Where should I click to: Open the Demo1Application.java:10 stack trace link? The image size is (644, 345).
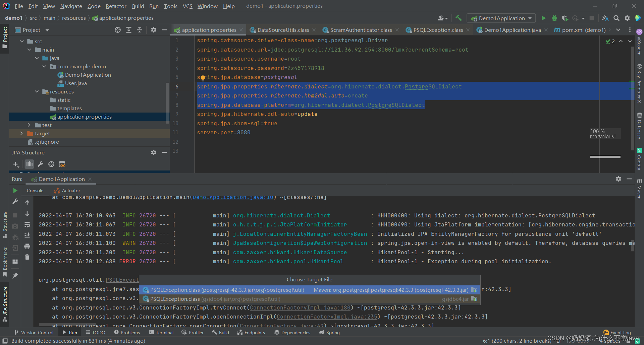tap(233, 198)
